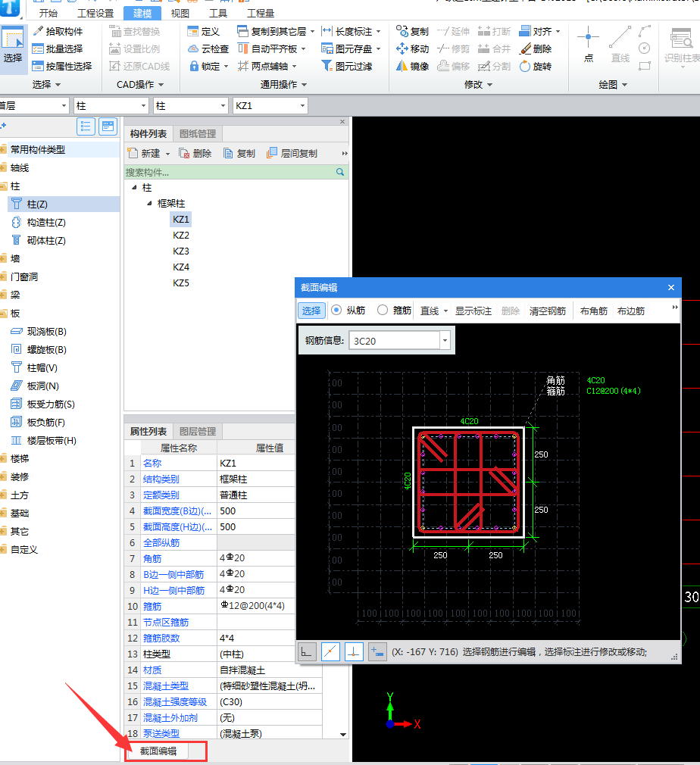This screenshot has width=700, height=765.
Task: Switch to the 图层管理 tab
Action: (x=198, y=431)
